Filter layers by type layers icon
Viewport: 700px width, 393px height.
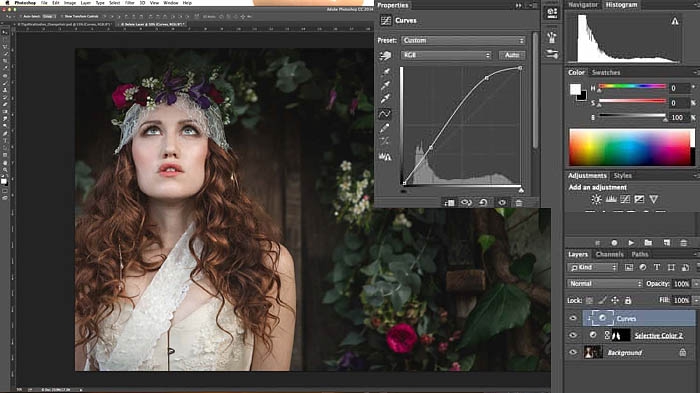coord(657,268)
